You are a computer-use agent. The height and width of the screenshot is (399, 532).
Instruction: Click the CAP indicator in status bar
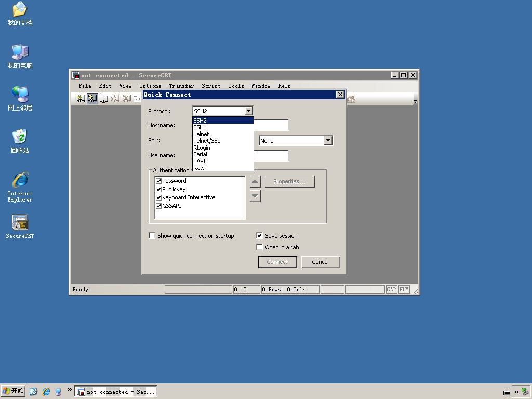pyautogui.click(x=391, y=289)
